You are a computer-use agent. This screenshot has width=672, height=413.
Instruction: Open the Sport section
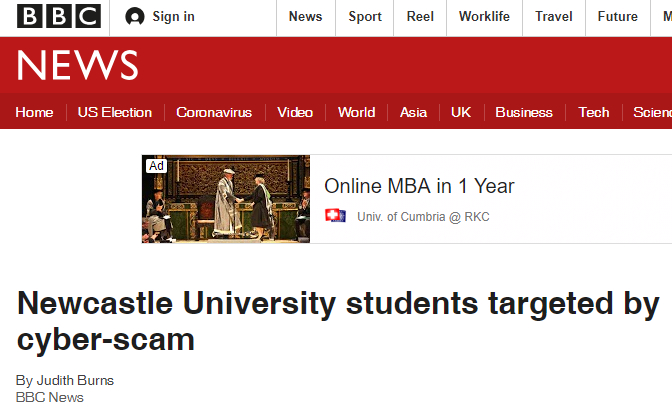pos(365,17)
